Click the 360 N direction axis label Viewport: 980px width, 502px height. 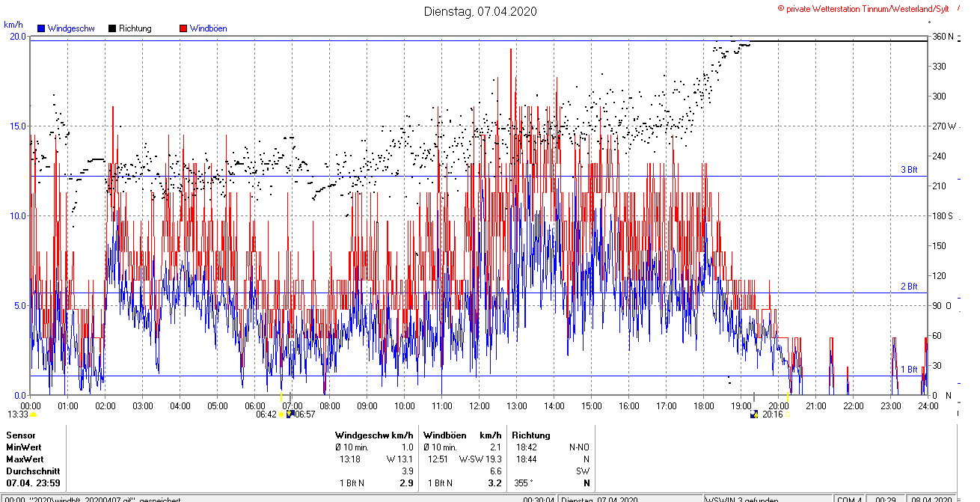(x=942, y=36)
